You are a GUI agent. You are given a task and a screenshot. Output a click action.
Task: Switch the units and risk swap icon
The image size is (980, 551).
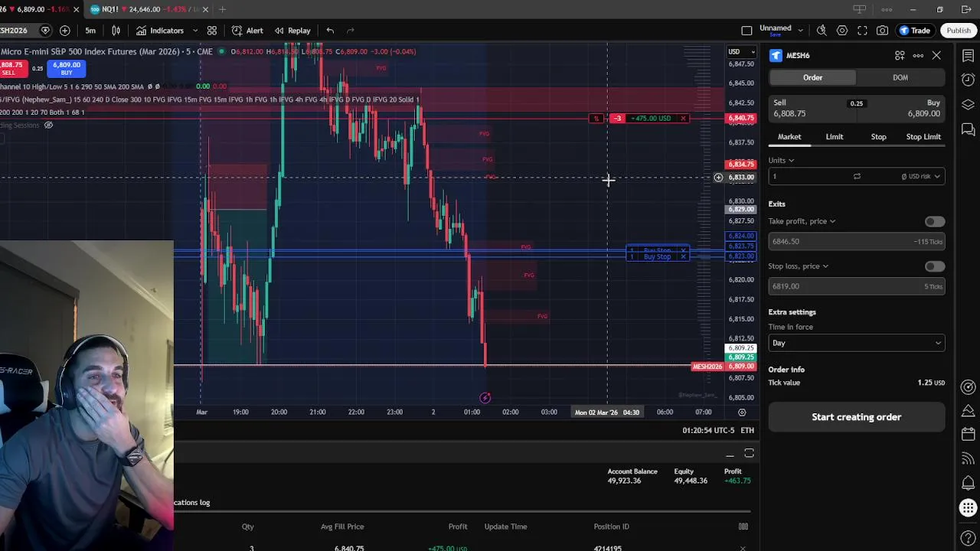[857, 176]
